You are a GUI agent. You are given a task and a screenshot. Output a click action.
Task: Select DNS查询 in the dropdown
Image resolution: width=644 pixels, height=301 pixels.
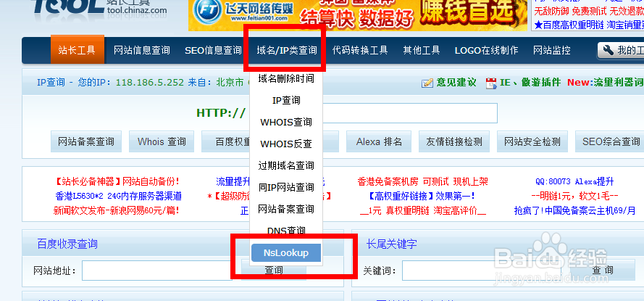pyautogui.click(x=286, y=231)
